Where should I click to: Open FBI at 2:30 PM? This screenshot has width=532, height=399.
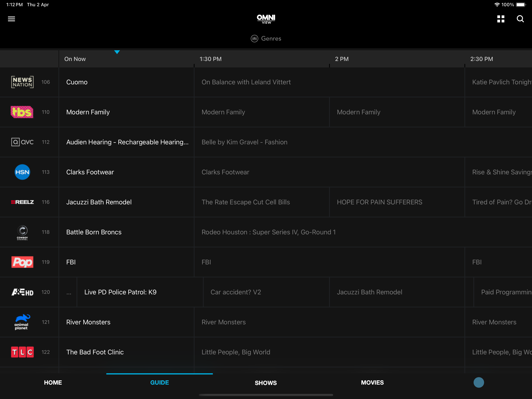point(499,262)
